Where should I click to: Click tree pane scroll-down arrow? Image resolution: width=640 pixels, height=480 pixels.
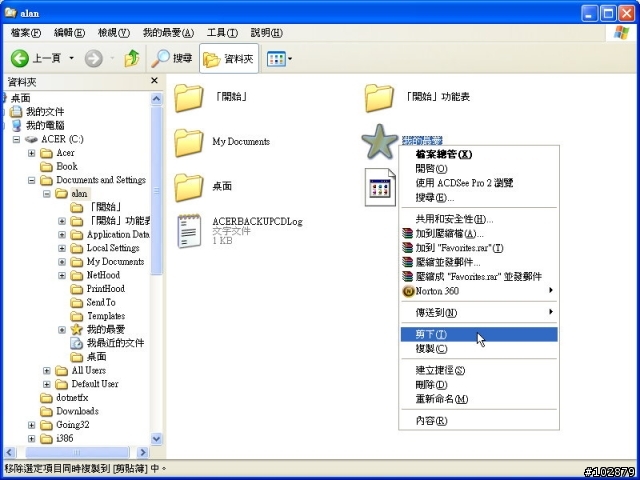(156, 439)
